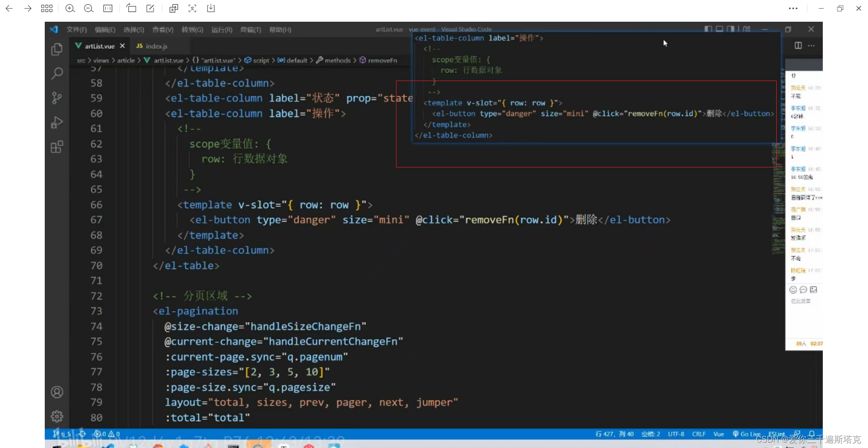Click the minimap on the editor's right

click(778, 199)
